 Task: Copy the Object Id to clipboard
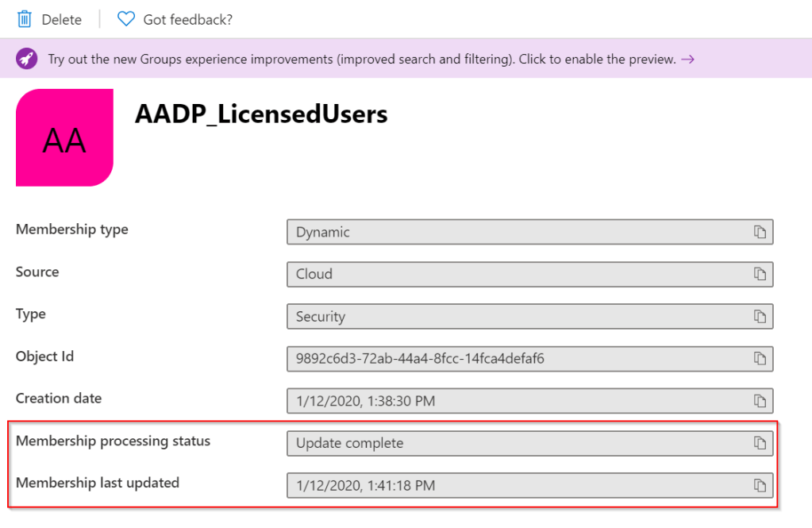click(x=760, y=358)
